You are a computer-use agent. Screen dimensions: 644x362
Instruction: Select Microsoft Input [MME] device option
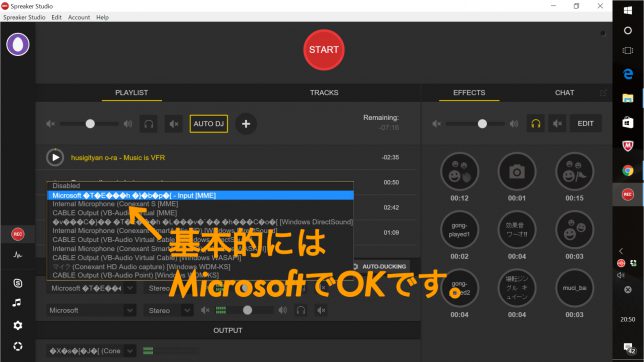pos(200,195)
